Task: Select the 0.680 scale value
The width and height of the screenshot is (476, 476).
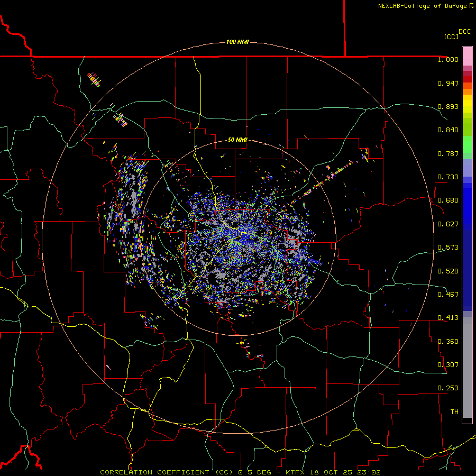Action: pos(448,200)
